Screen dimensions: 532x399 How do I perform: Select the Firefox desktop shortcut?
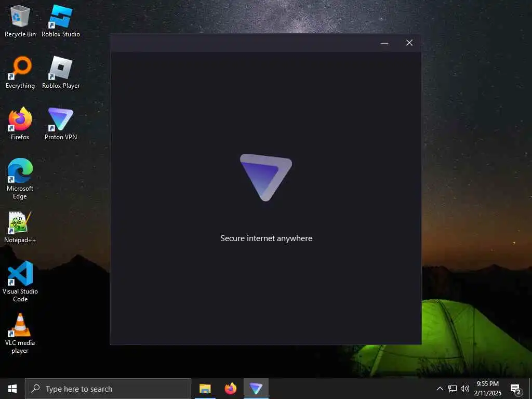(x=20, y=124)
